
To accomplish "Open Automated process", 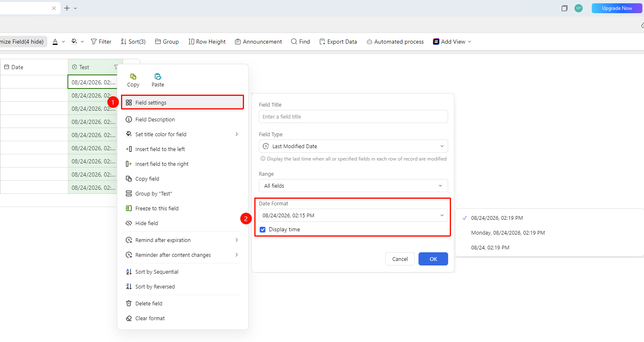I will pyautogui.click(x=395, y=42).
